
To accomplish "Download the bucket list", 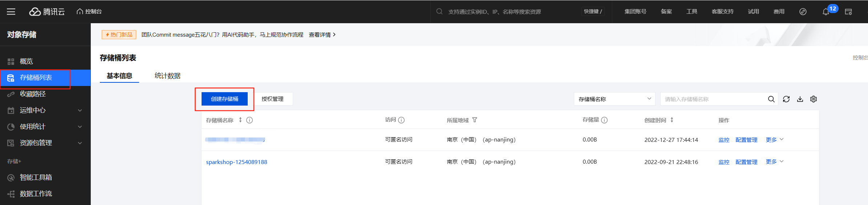I will (x=800, y=99).
